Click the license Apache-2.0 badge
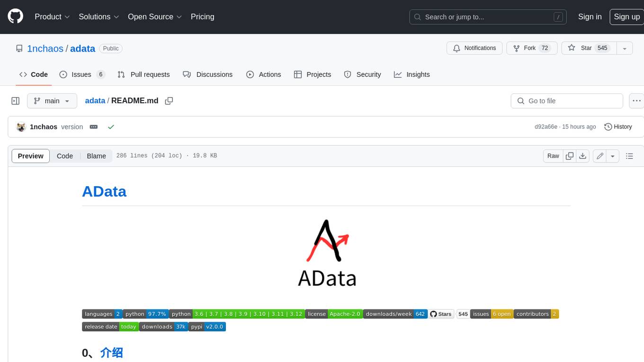The image size is (644, 362). 334,314
